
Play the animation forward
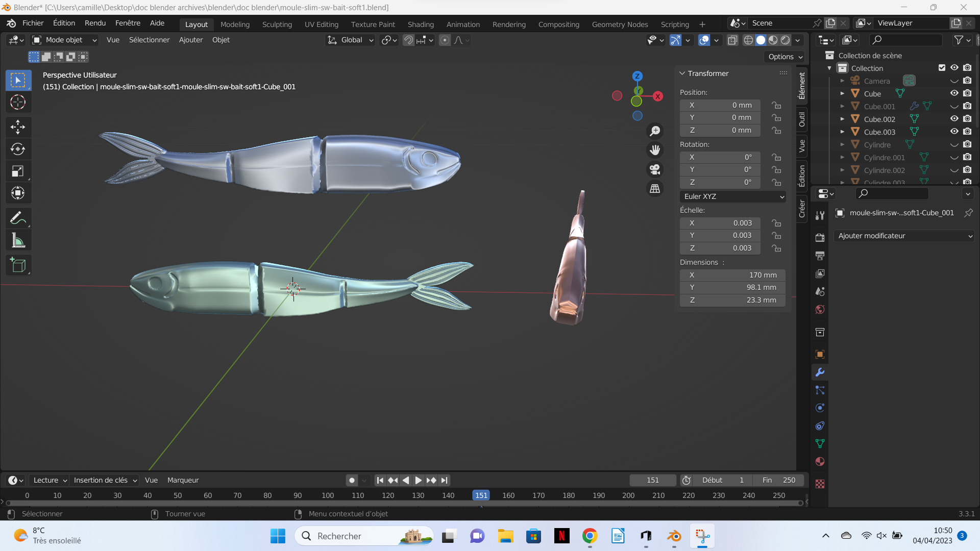coord(418,480)
